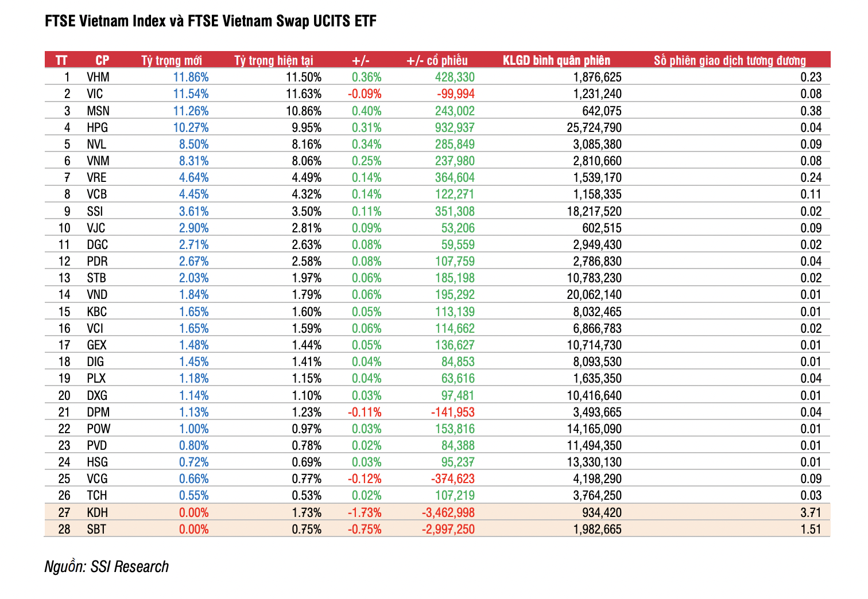Click NVL's new weight 8.50%
Viewport: 868px width, 599px height.
tap(194, 144)
